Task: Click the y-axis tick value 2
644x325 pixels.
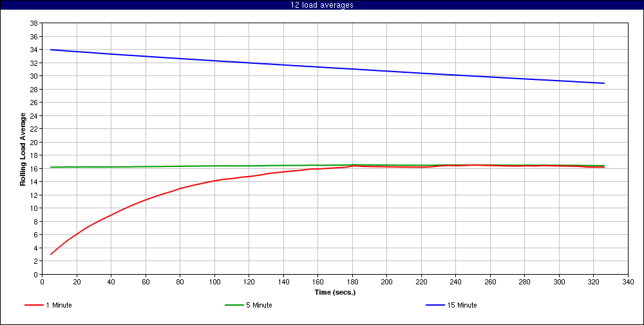Action: point(35,261)
